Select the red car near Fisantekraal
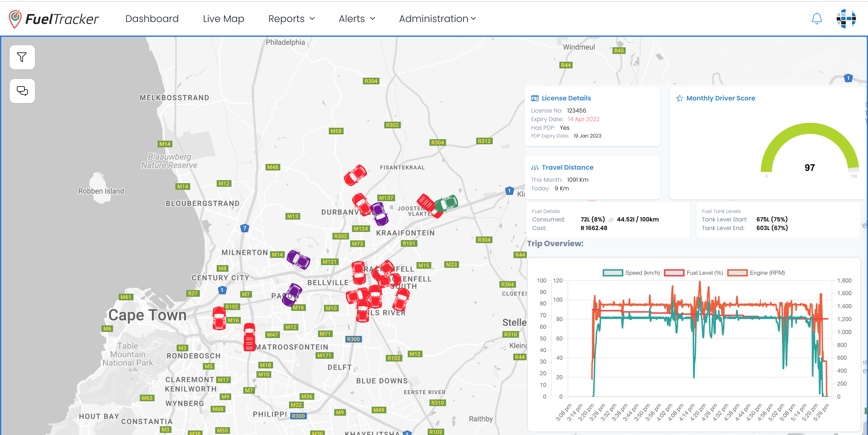This screenshot has height=435, width=868. point(356,175)
